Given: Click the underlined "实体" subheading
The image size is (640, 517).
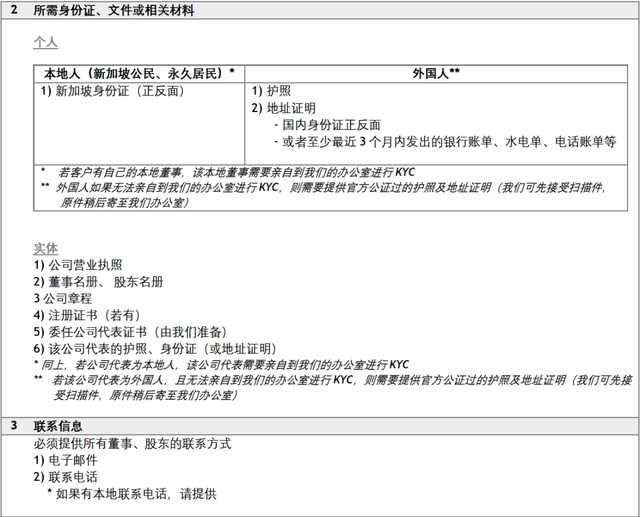Looking at the screenshot, I should [x=45, y=247].
